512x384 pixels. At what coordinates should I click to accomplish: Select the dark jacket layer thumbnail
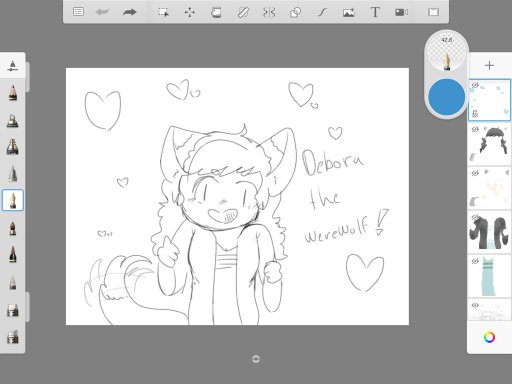[489, 232]
